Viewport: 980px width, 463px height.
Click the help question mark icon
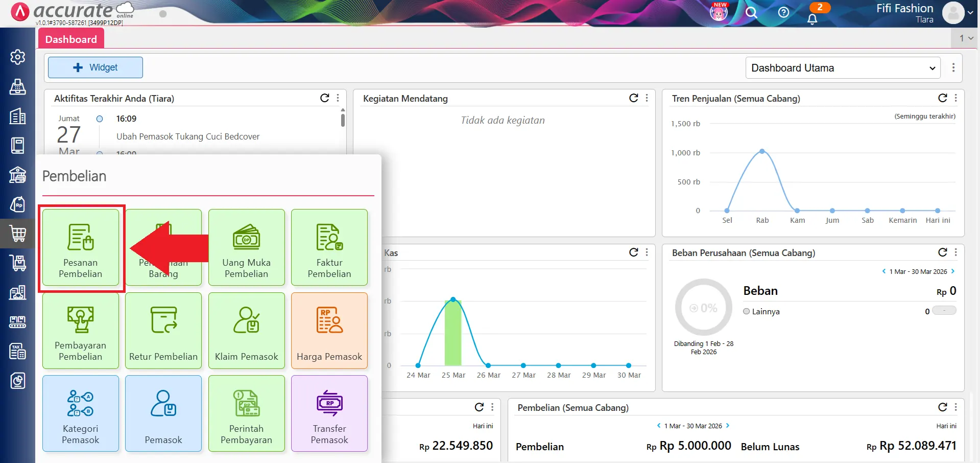pos(783,12)
